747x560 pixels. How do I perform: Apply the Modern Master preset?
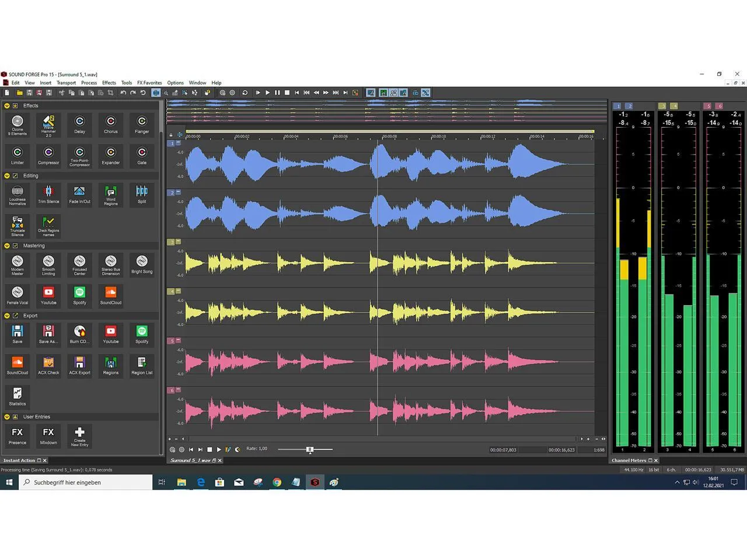[18, 265]
